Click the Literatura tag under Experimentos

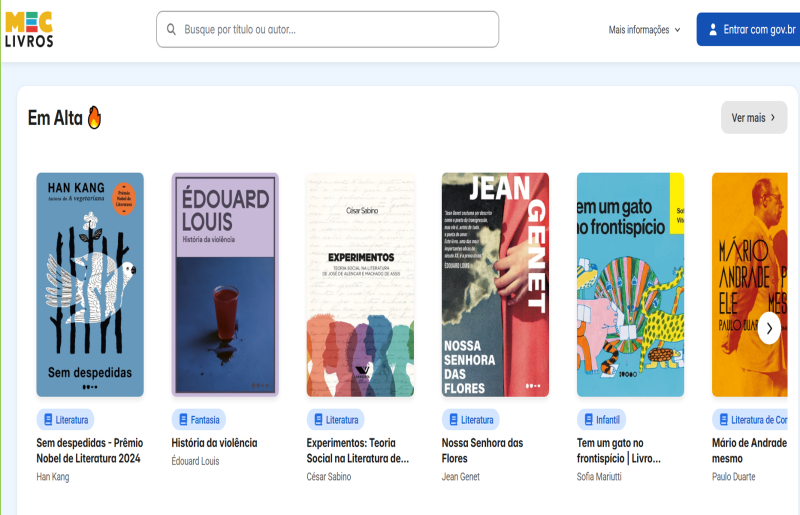335,420
